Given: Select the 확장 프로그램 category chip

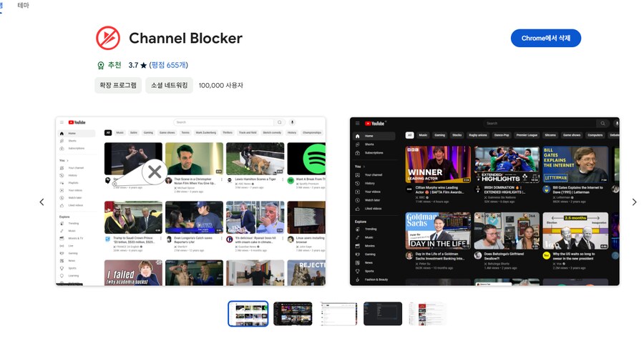Looking at the screenshot, I should point(118,85).
